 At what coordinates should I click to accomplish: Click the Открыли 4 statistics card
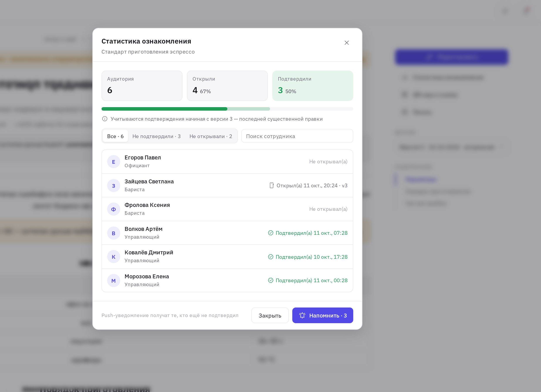click(227, 86)
